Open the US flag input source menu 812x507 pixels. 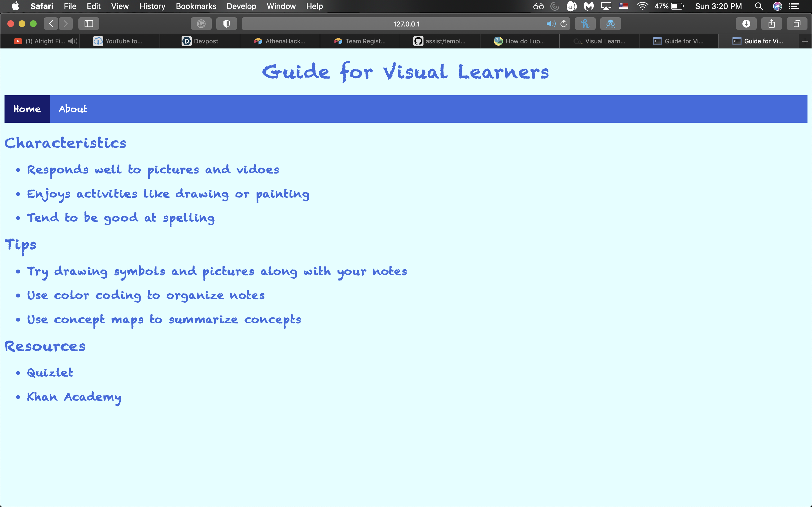point(623,6)
